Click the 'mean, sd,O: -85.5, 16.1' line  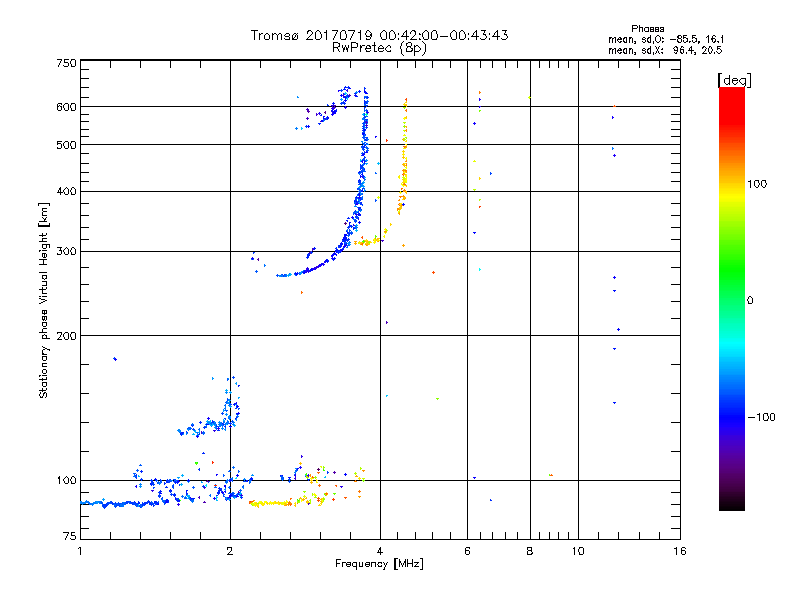pyautogui.click(x=666, y=39)
